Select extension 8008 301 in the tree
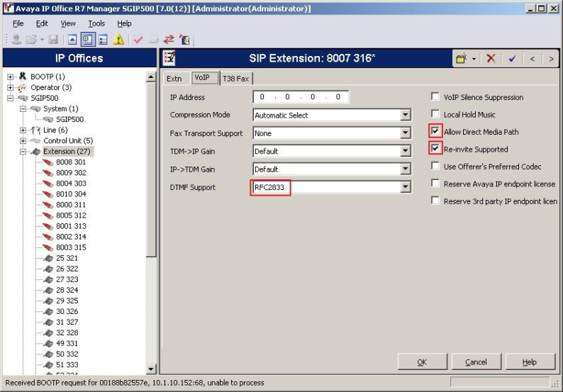Viewport: 563px width, 392px height. (71, 162)
